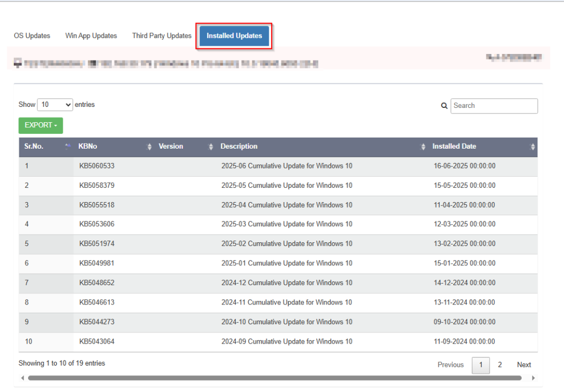This screenshot has height=392, width=564.
Task: Go to the Third Party Updates tab
Action: click(161, 36)
